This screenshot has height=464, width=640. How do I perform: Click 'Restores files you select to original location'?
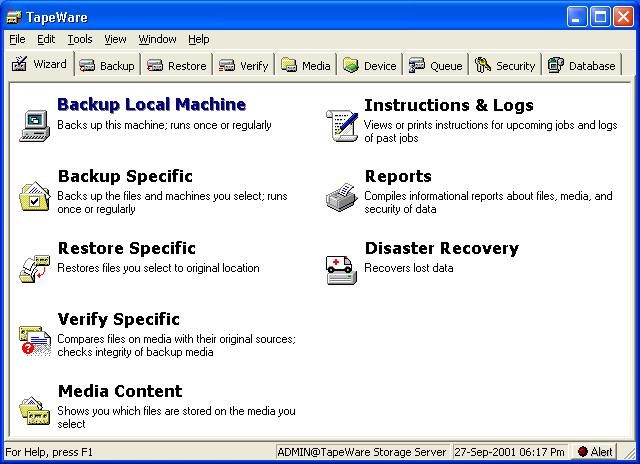click(158, 268)
